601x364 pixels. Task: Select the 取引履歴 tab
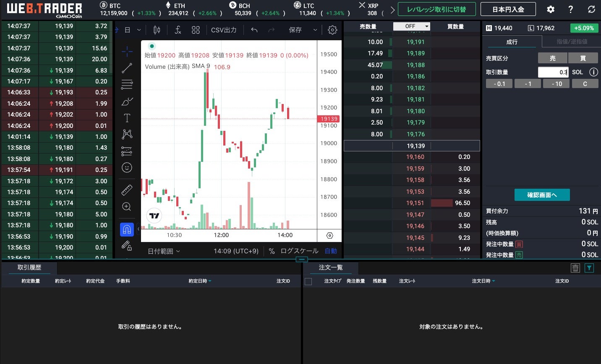point(29,268)
